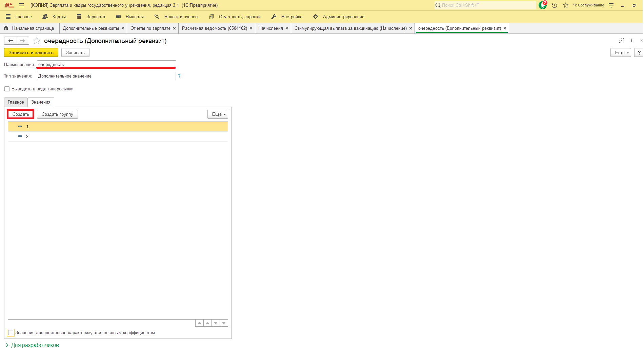Click the Тип значения field
Viewport: 644px width, 348px height.
[106, 76]
